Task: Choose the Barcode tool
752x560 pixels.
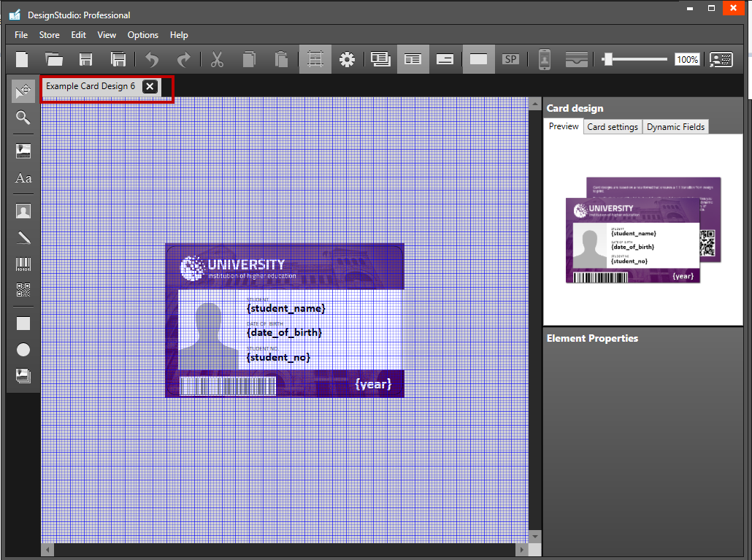Action: click(x=23, y=264)
